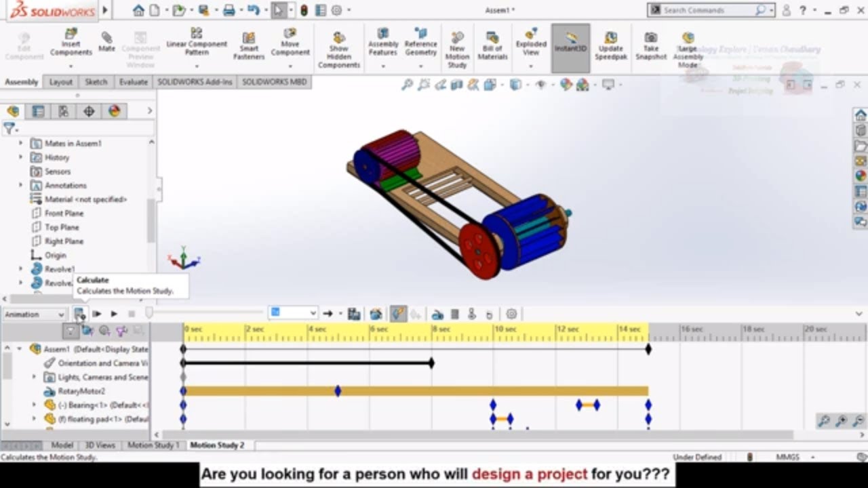Image resolution: width=868 pixels, height=488 pixels.
Task: Switch to Motion Study 1 tab
Action: point(154,445)
